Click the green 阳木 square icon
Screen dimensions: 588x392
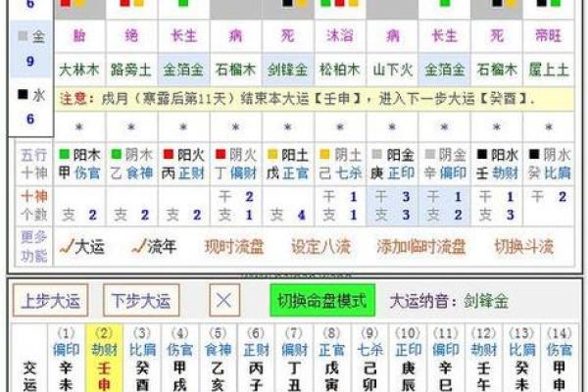click(x=65, y=155)
